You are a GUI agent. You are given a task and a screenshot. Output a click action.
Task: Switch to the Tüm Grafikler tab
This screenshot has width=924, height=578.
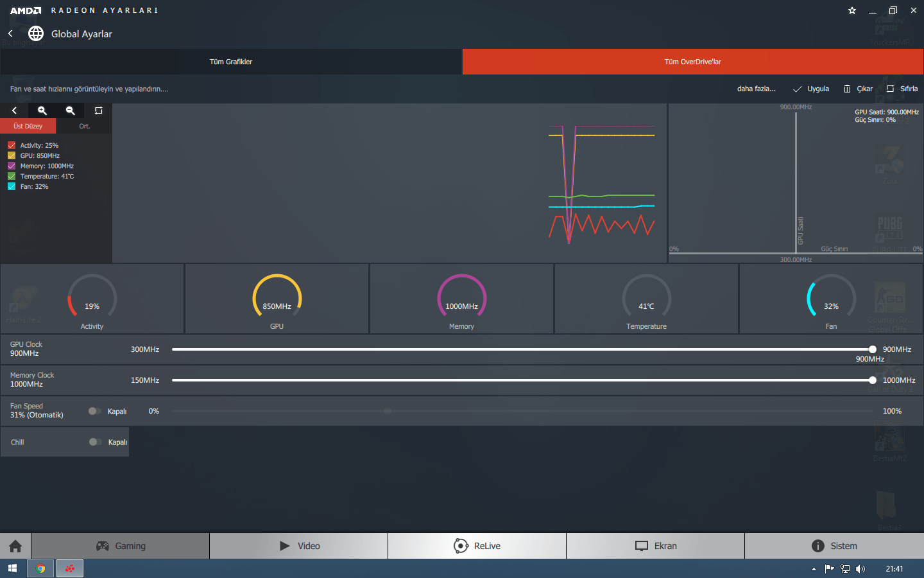point(231,62)
